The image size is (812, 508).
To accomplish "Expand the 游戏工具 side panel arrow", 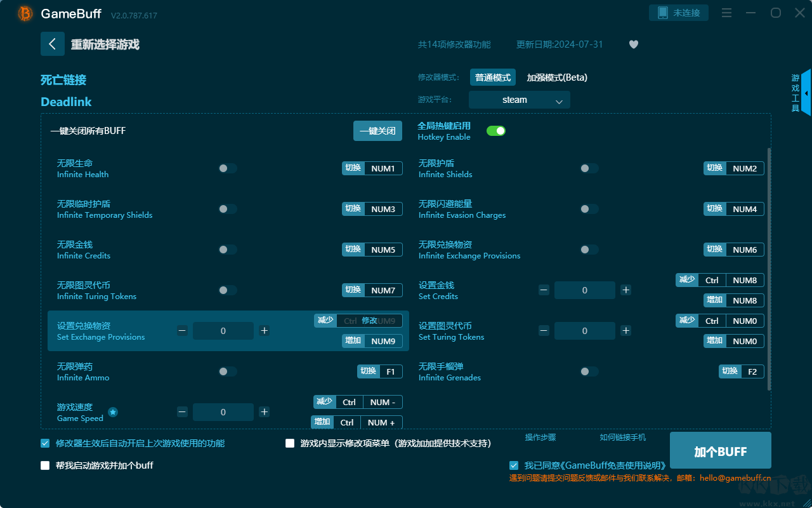I will coord(806,93).
